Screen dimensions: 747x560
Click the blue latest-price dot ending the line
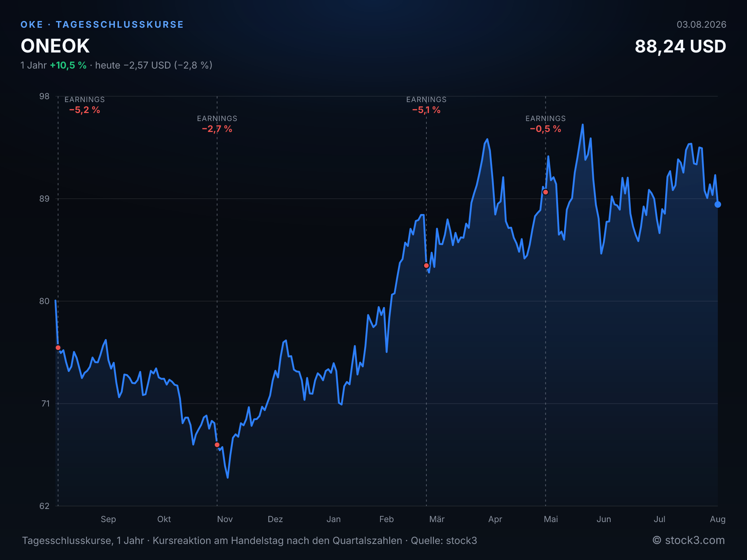[718, 205]
